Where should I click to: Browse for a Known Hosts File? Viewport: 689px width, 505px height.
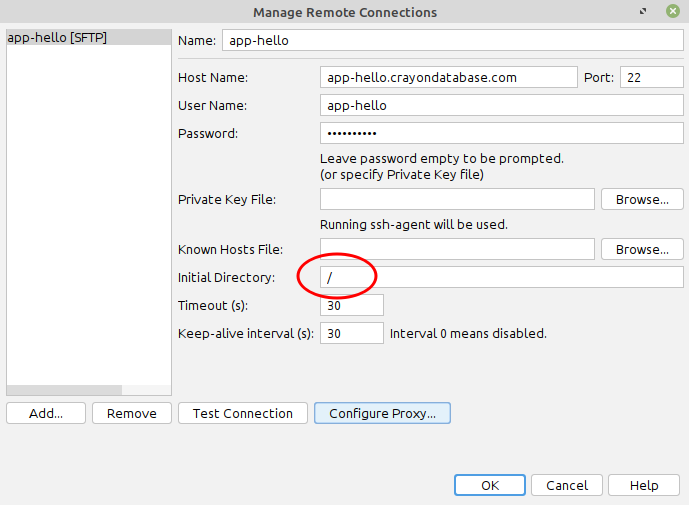pos(642,249)
